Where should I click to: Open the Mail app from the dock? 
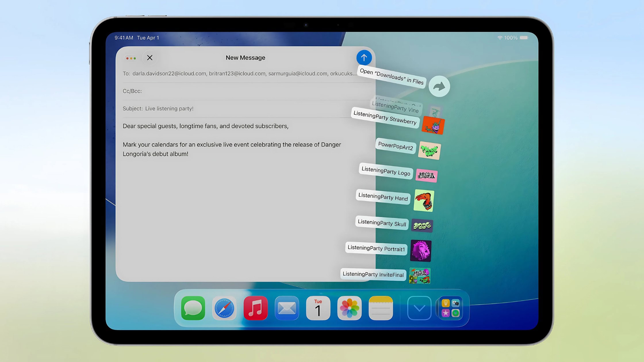287,308
